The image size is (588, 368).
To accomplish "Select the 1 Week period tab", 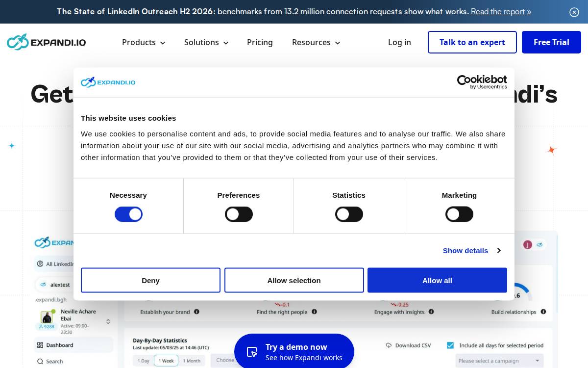I will 166,361.
